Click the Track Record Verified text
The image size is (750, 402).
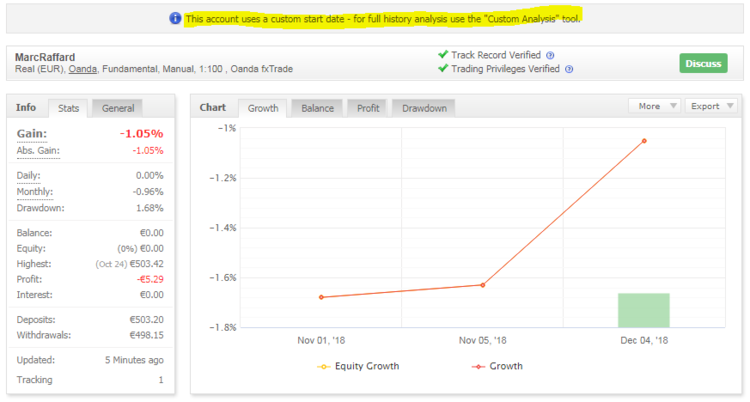pos(496,55)
